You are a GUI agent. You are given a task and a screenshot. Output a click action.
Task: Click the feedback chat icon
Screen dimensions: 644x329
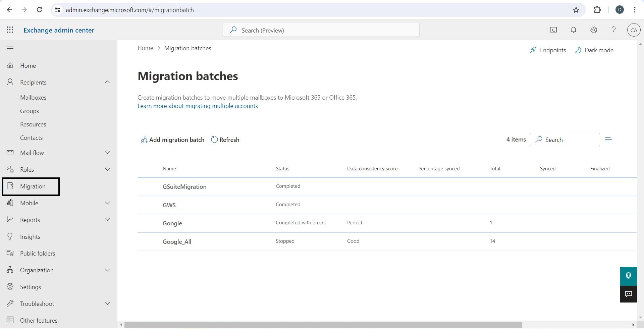coord(628,294)
